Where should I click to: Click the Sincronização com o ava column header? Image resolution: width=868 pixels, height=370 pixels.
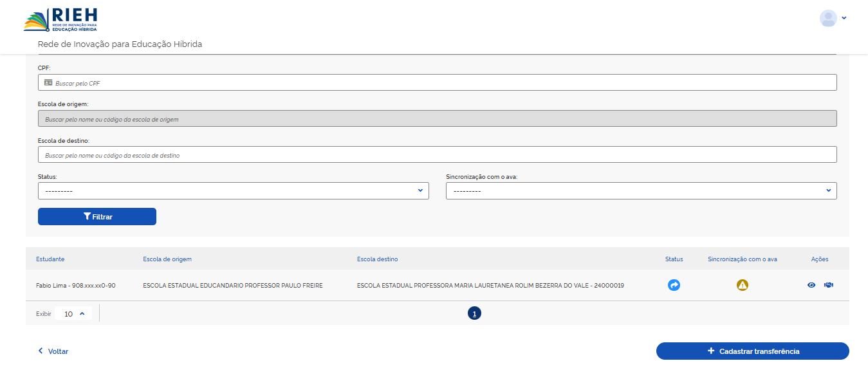pyautogui.click(x=743, y=259)
